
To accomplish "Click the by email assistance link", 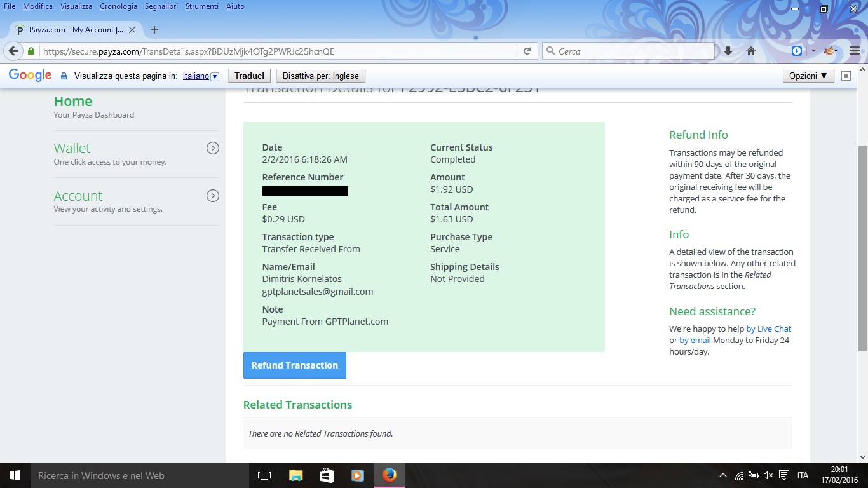I will coord(695,340).
